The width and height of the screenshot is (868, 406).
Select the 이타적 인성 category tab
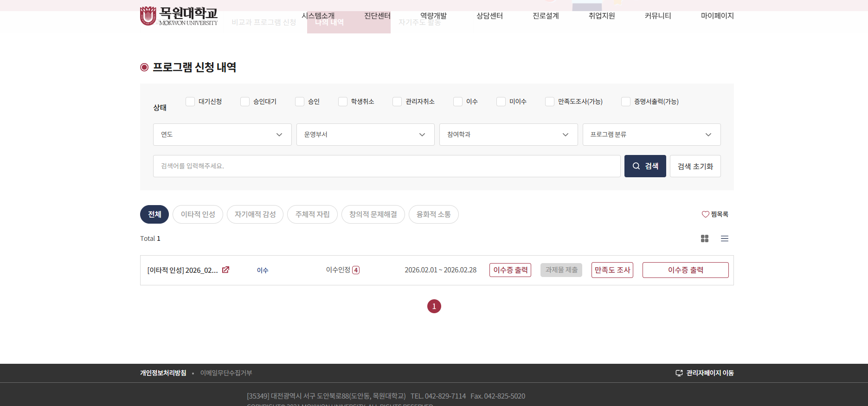(x=198, y=214)
